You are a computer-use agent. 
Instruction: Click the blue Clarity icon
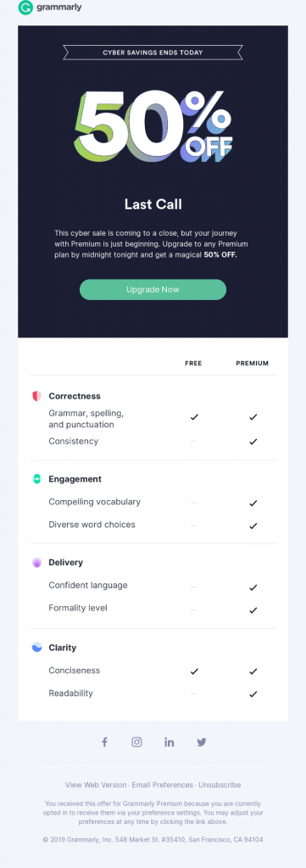click(x=37, y=647)
